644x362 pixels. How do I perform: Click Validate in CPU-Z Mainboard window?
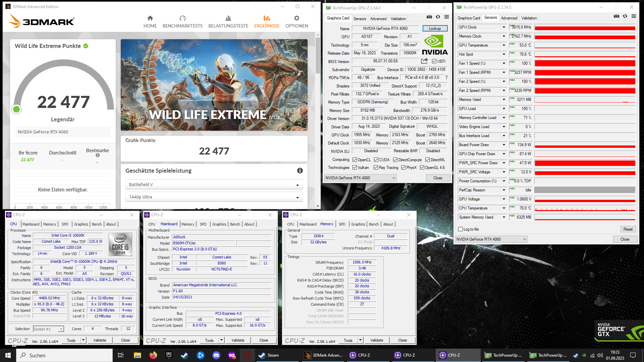[238, 340]
